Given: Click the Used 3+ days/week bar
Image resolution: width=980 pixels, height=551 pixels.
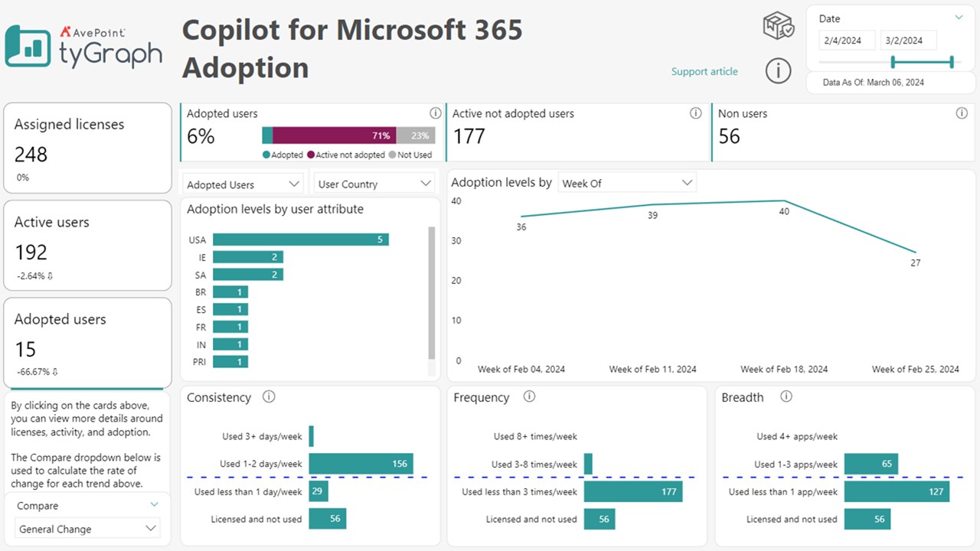Looking at the screenshot, I should coord(312,436).
